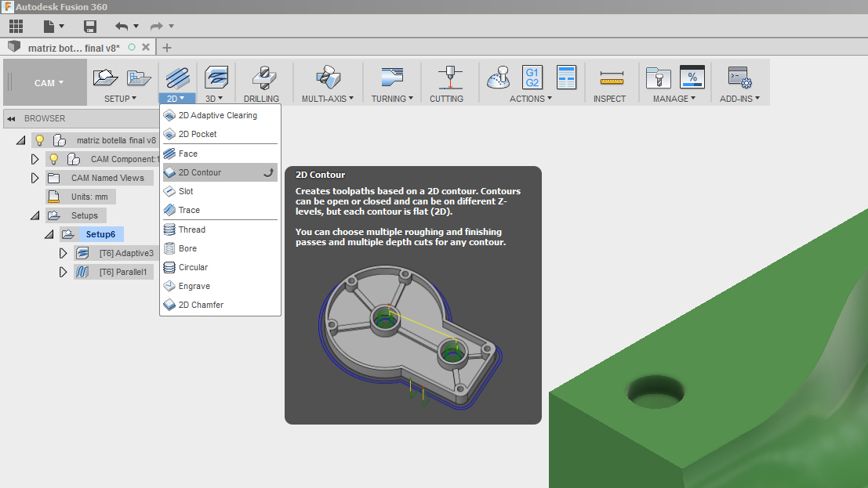Open the CAM workspace dropdown
The image size is (868, 488).
pos(49,83)
